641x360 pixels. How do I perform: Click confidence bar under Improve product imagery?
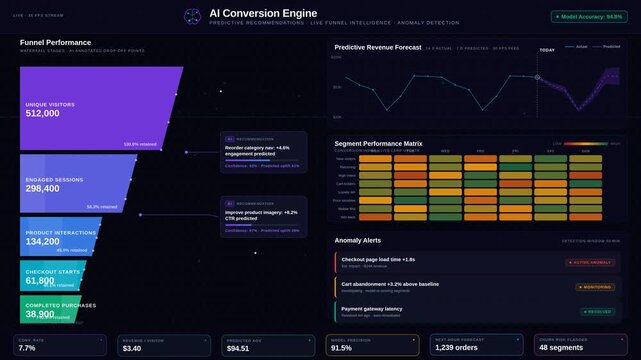(x=262, y=225)
